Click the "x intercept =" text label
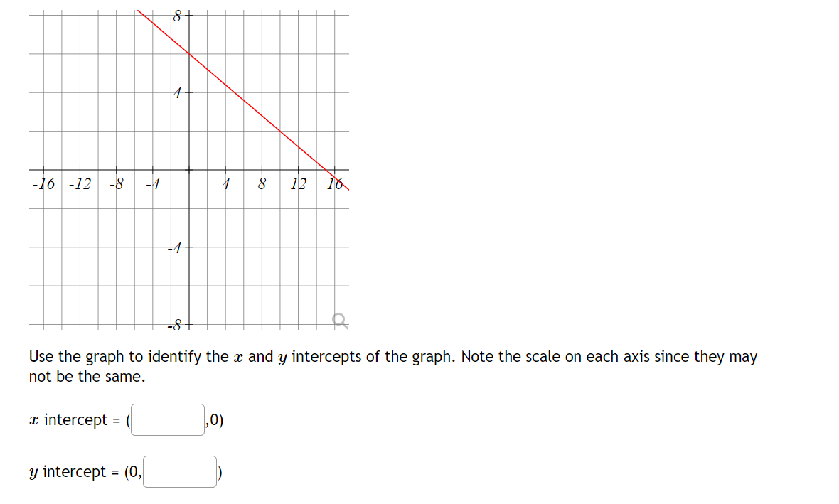This screenshot has width=839, height=504. (x=74, y=419)
